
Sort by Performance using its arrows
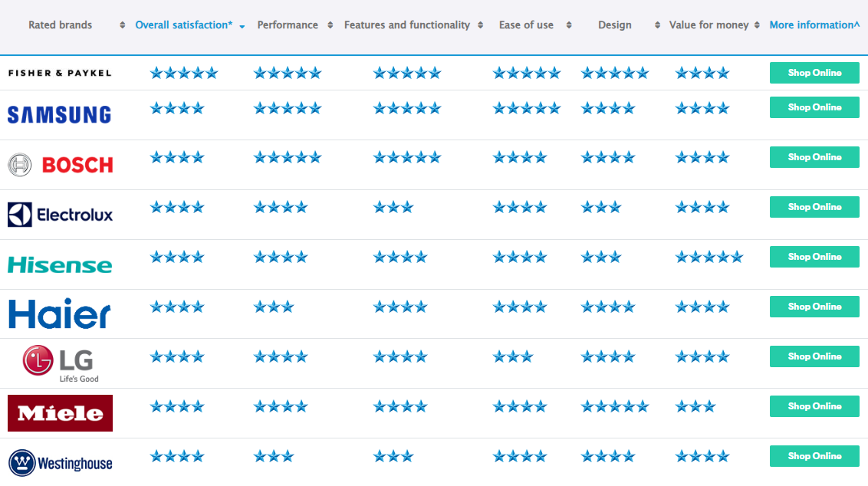click(330, 25)
